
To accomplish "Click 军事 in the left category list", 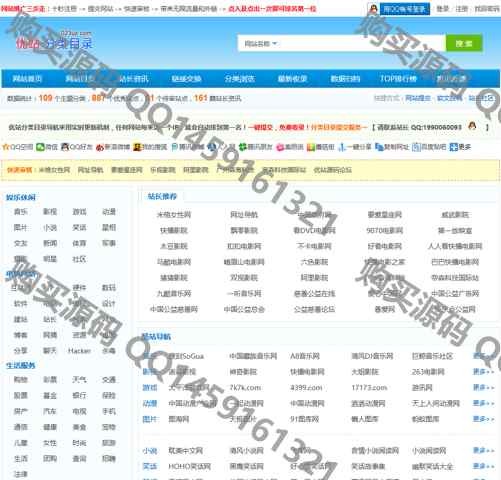I will 109,243.
